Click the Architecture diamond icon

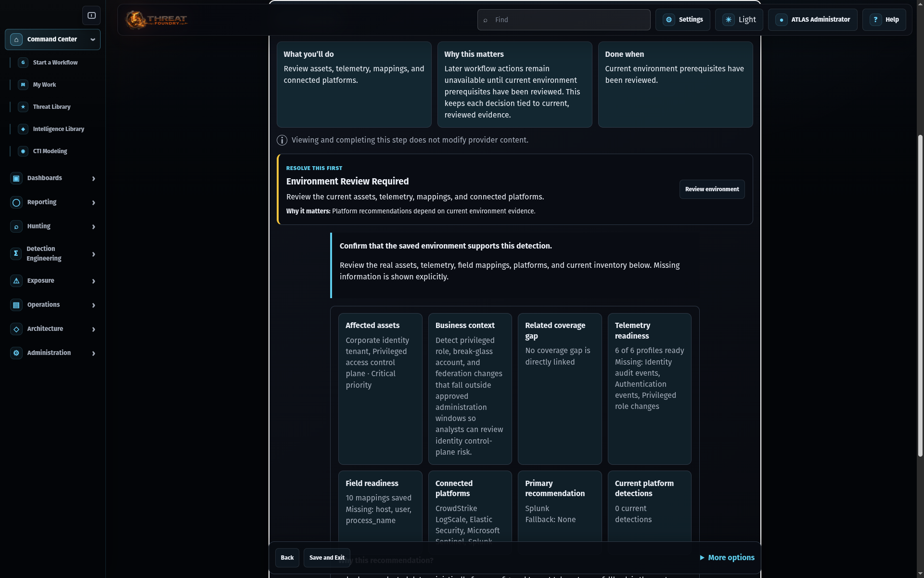[x=16, y=329]
